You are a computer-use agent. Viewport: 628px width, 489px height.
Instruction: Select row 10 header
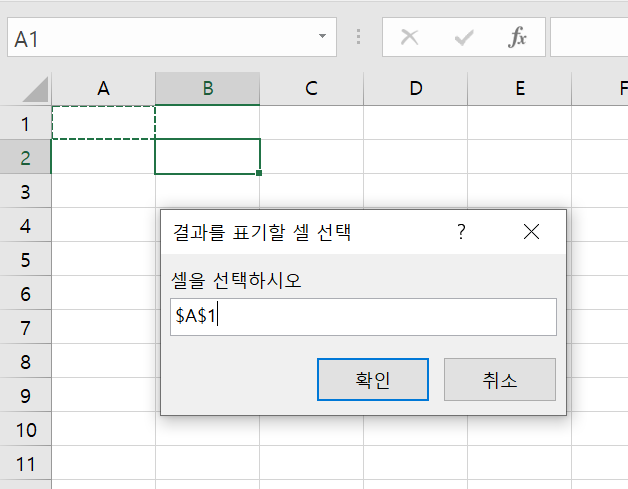[25, 429]
